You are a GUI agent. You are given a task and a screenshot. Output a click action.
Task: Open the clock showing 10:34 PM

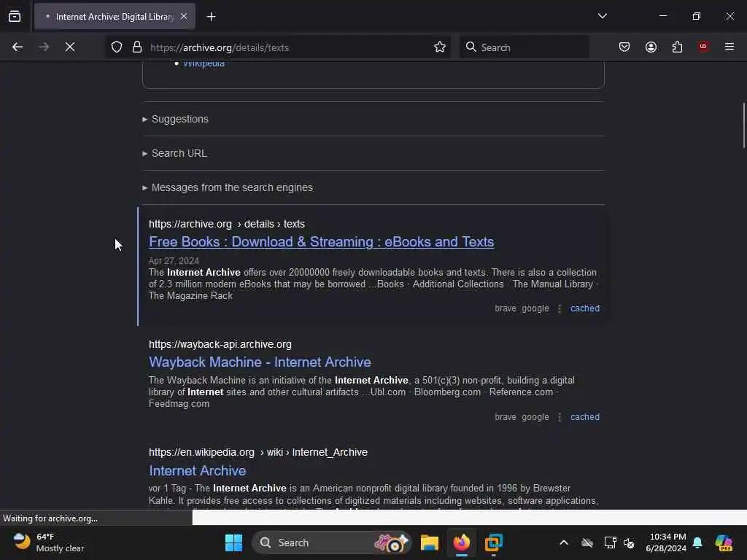666,542
